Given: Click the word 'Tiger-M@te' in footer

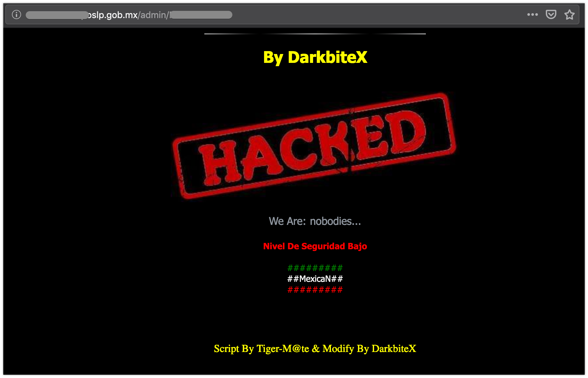Looking at the screenshot, I should point(283,348).
